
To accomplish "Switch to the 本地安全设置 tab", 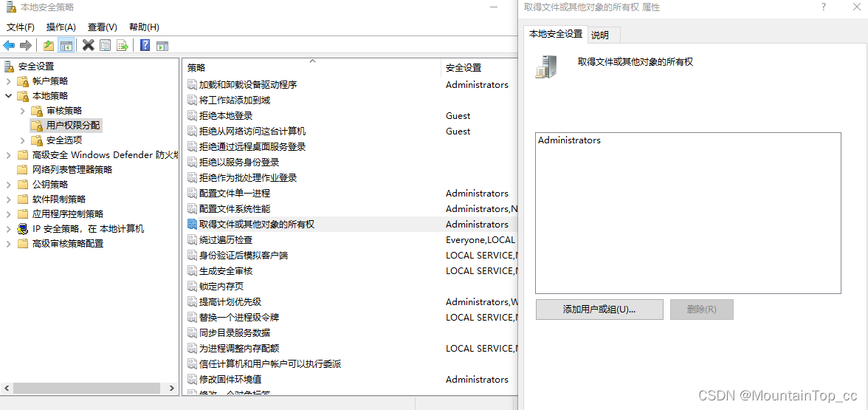I will [556, 34].
